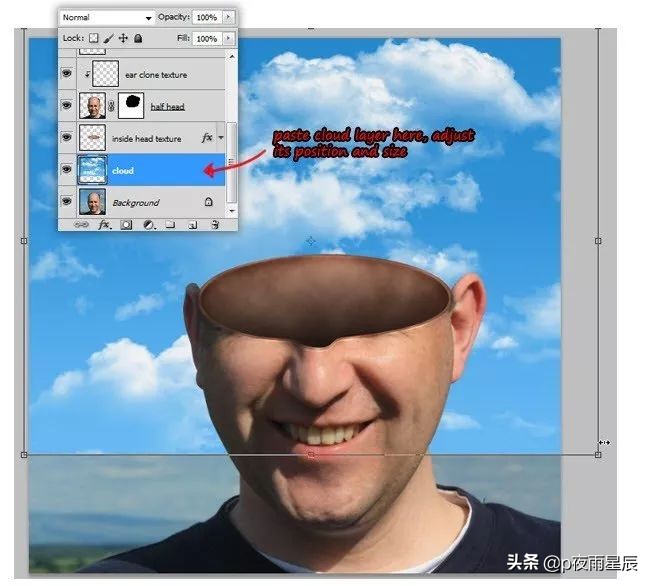Viewport: 652px width, 586px height.
Task: Select the Background layer thumbnail
Action: 92,202
